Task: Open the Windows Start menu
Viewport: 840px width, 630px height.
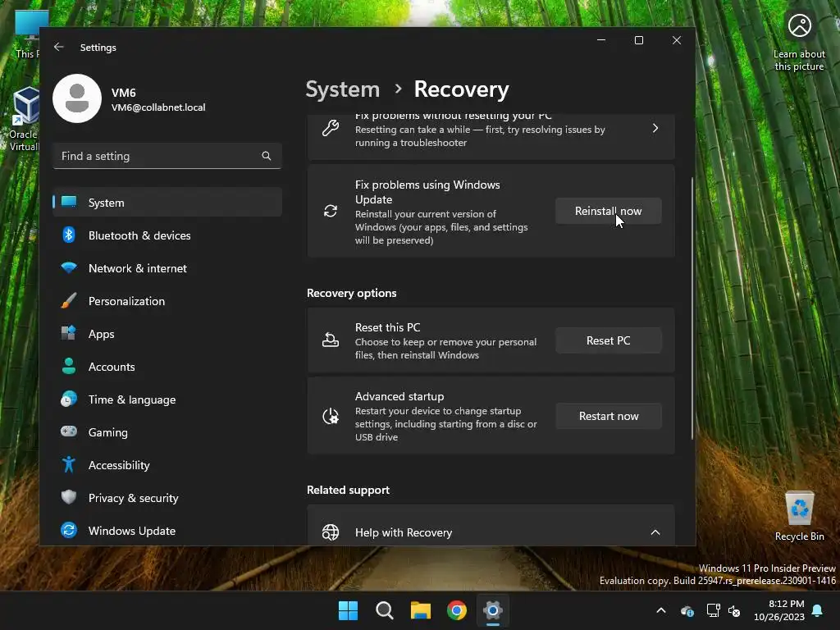Action: [x=348, y=610]
